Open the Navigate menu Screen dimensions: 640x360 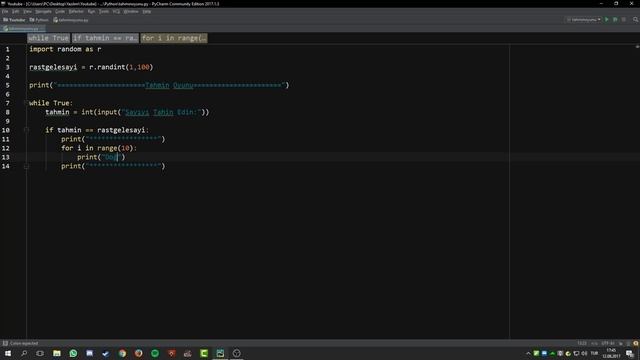[x=43, y=11]
